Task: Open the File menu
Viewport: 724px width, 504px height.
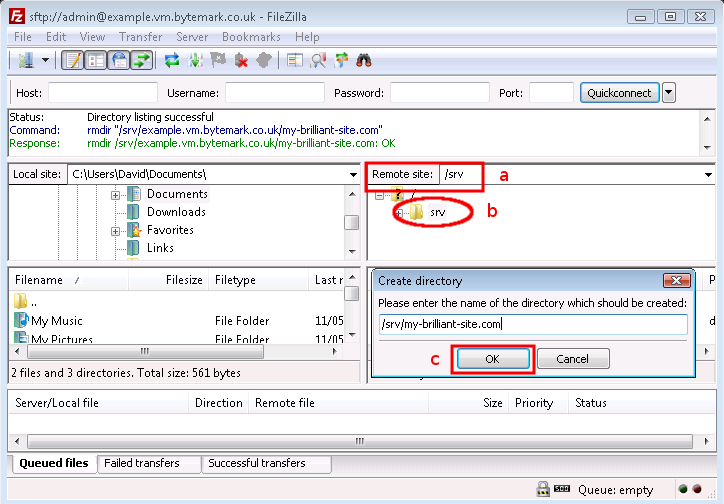Action: [x=23, y=37]
